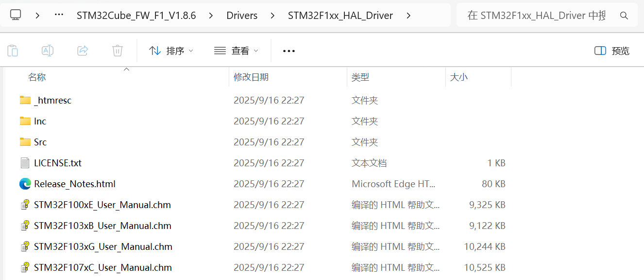
Task: Click the paste clipboard icon
Action: (13, 51)
